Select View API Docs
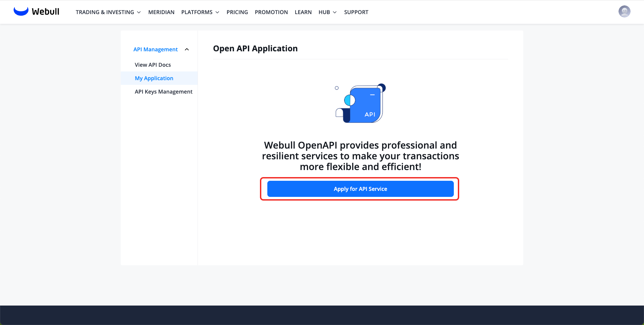Image resolution: width=644 pixels, height=325 pixels. pos(153,65)
